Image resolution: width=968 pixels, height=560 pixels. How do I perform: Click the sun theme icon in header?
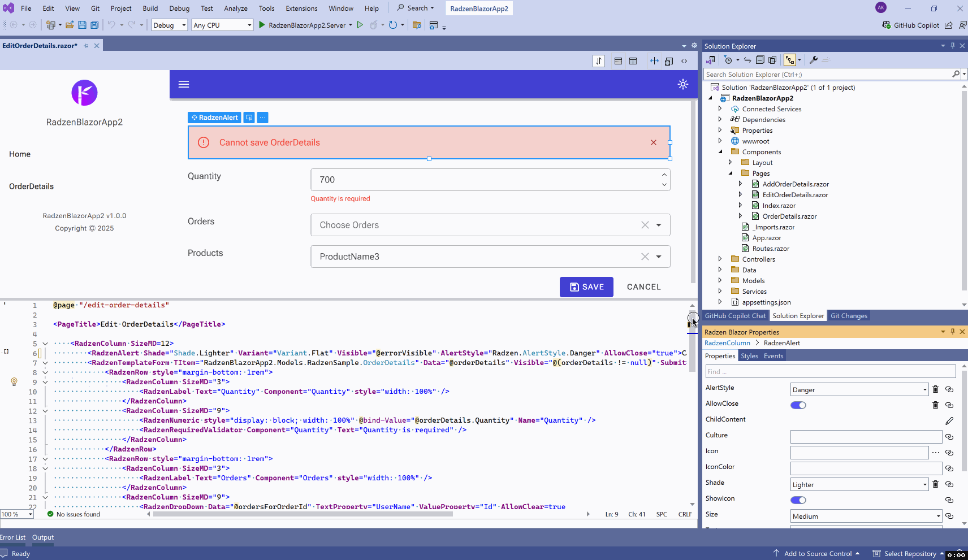click(683, 84)
